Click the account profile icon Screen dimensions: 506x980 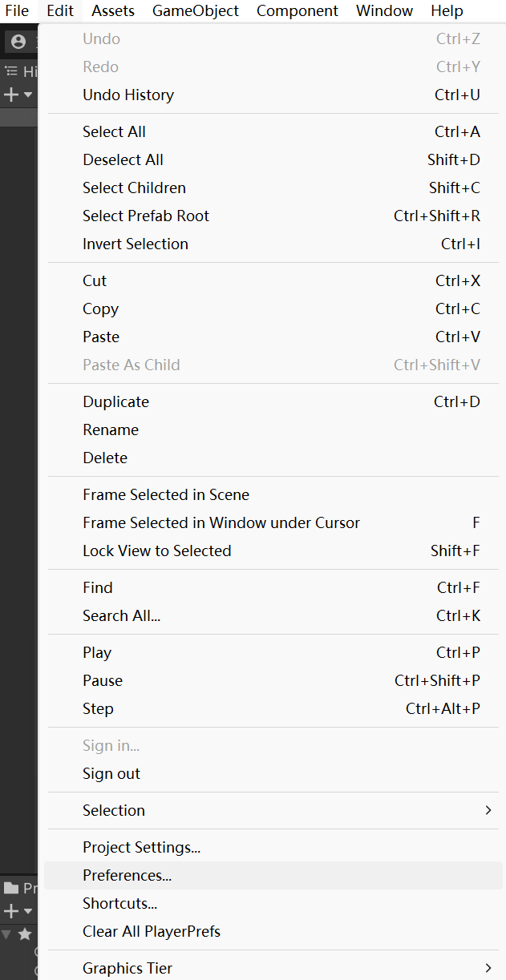tap(18, 42)
